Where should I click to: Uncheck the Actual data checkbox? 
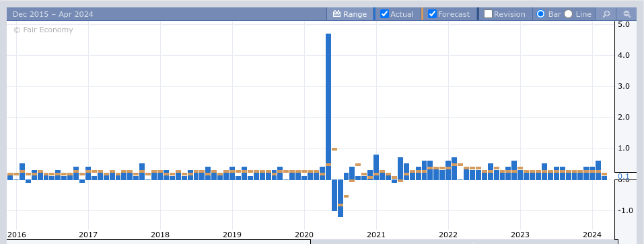[384, 14]
